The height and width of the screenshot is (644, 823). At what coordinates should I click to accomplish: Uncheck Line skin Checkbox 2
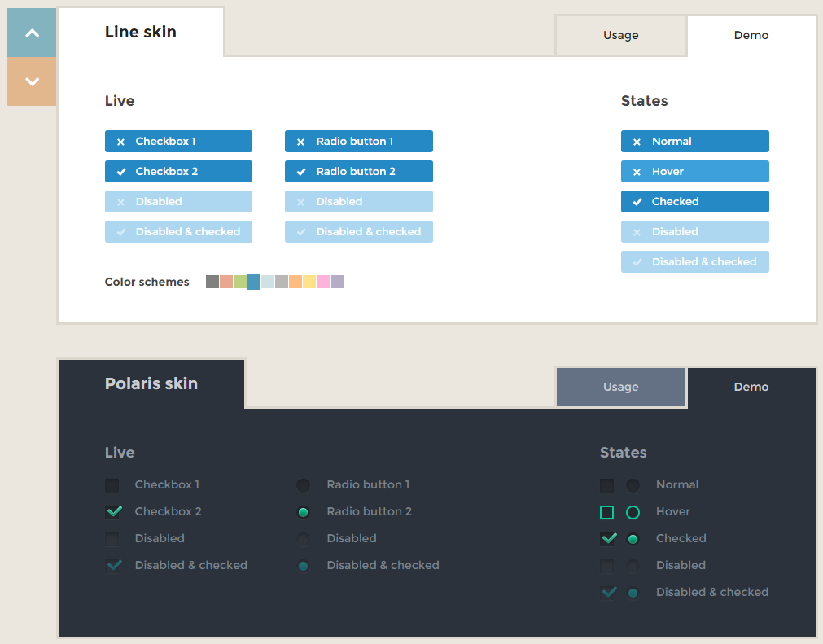178,171
